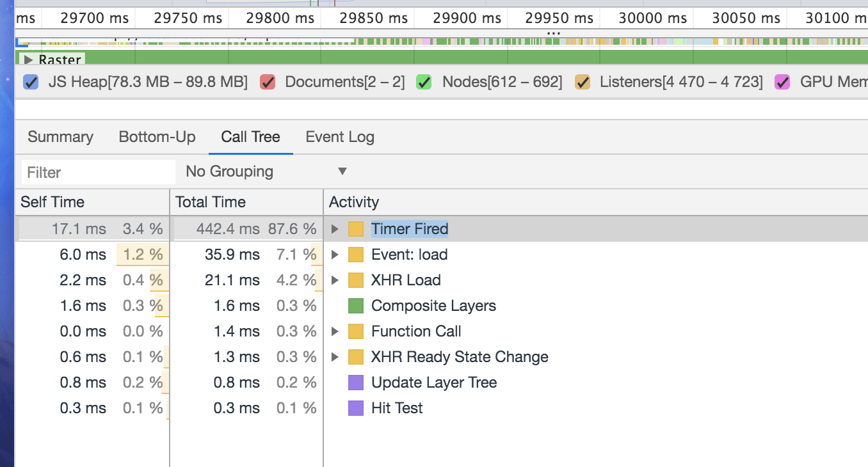
Task: Click the XHR Load yellow icon
Action: coord(356,280)
